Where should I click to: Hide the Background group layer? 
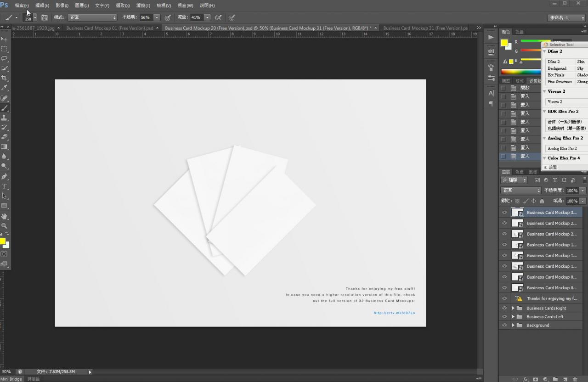pyautogui.click(x=504, y=325)
